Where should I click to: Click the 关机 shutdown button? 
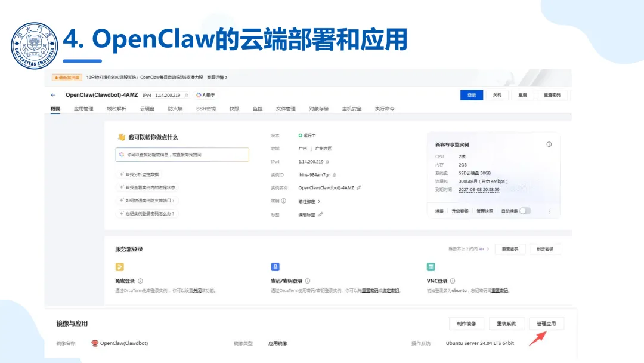pyautogui.click(x=497, y=95)
